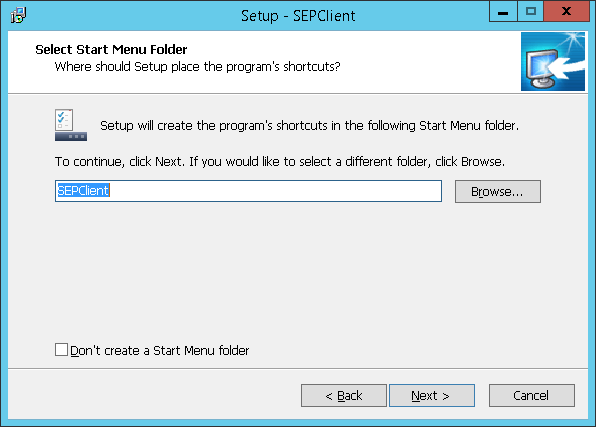Viewport: 596px width, 427px height.
Task: Go to the next step with Next >
Action: pos(432,395)
